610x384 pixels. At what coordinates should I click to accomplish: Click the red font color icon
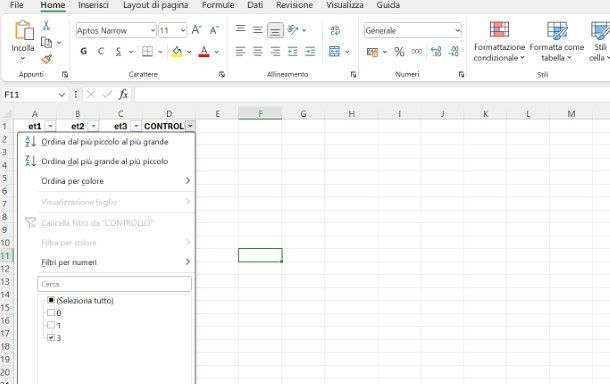click(204, 51)
